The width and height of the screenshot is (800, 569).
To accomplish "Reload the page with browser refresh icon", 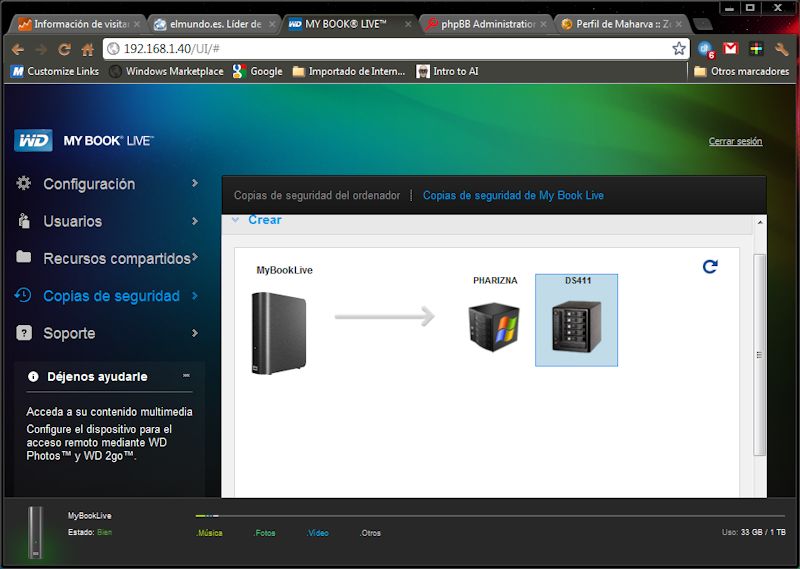I will tap(64, 50).
